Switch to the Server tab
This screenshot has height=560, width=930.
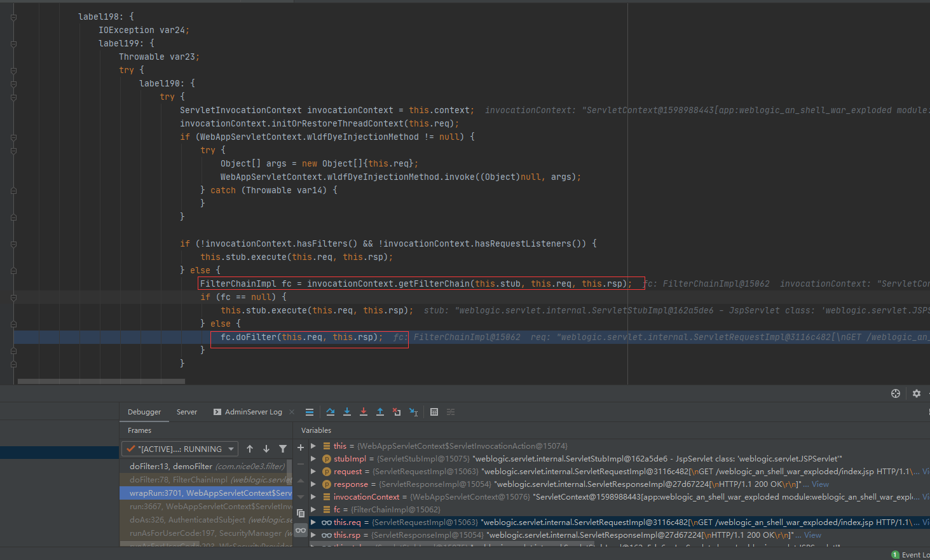187,412
